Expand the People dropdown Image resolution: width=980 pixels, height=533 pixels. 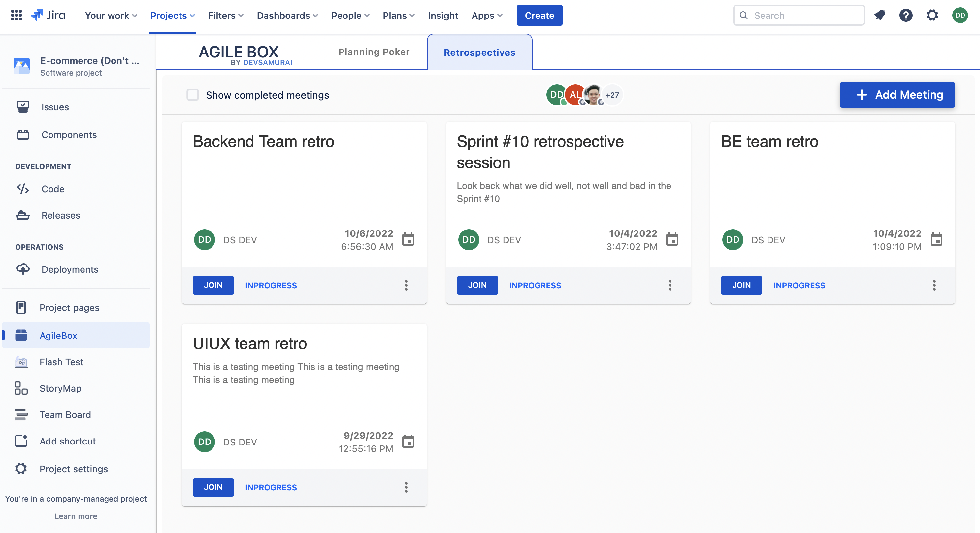point(350,15)
